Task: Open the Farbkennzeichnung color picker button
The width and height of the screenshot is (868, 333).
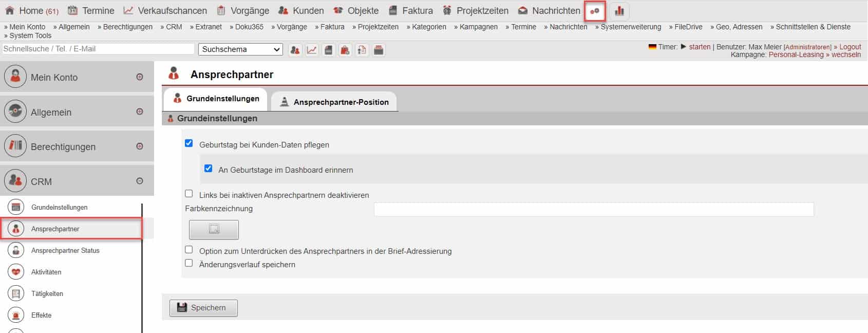Action: pos(214,229)
